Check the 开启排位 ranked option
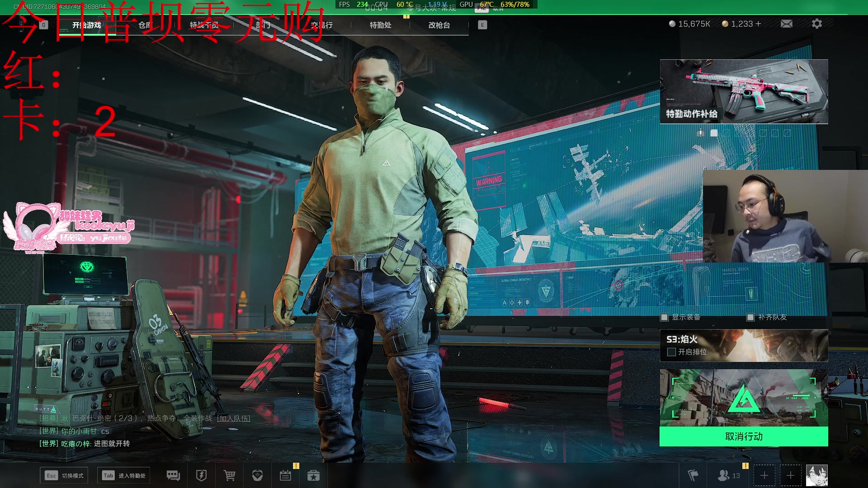 (x=671, y=352)
